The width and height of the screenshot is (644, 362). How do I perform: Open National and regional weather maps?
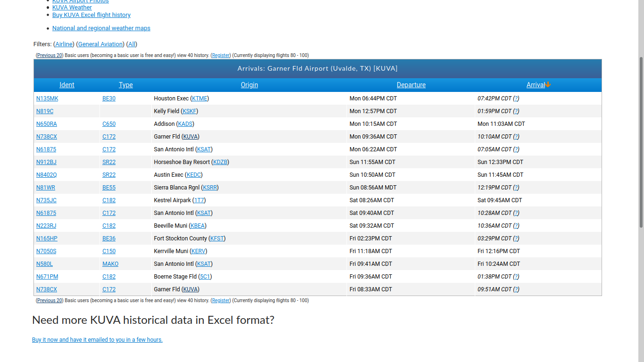pyautogui.click(x=101, y=28)
